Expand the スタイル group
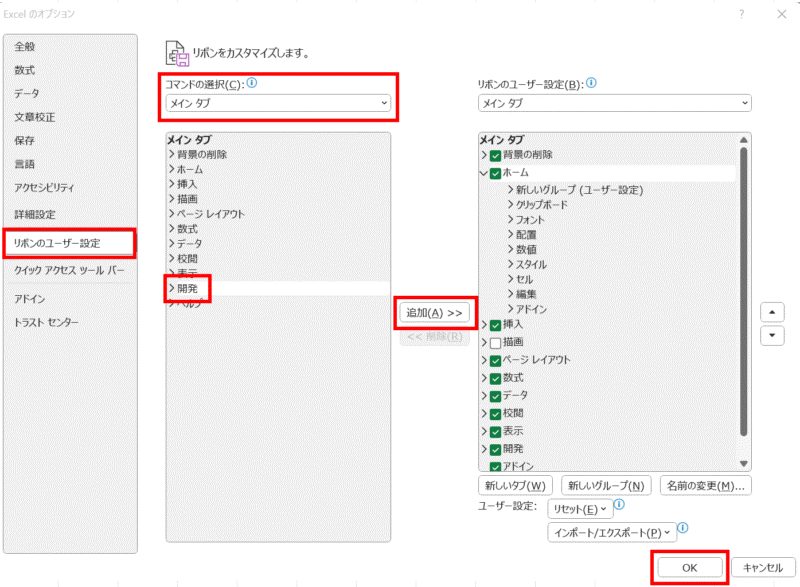Viewport: 800px width, 587px height. tap(511, 264)
